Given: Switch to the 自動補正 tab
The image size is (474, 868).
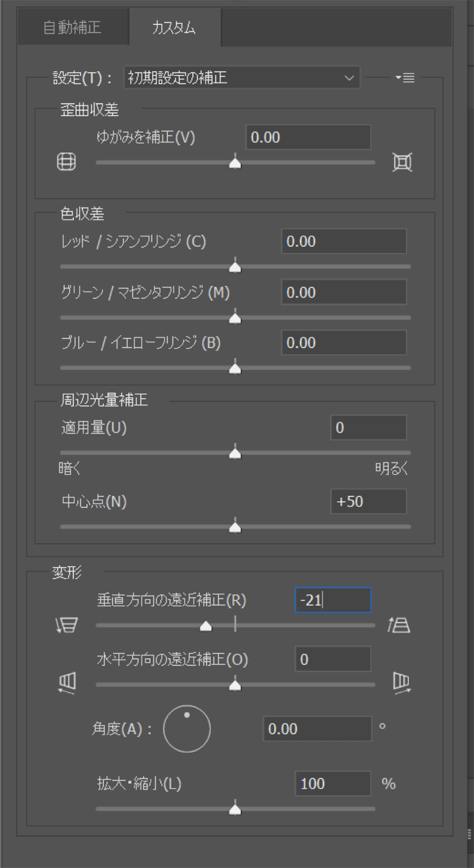Looking at the screenshot, I should [x=73, y=27].
